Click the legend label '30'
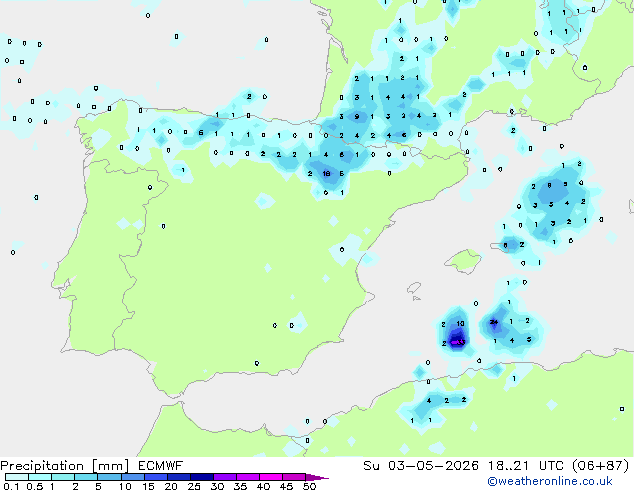 [217, 486]
